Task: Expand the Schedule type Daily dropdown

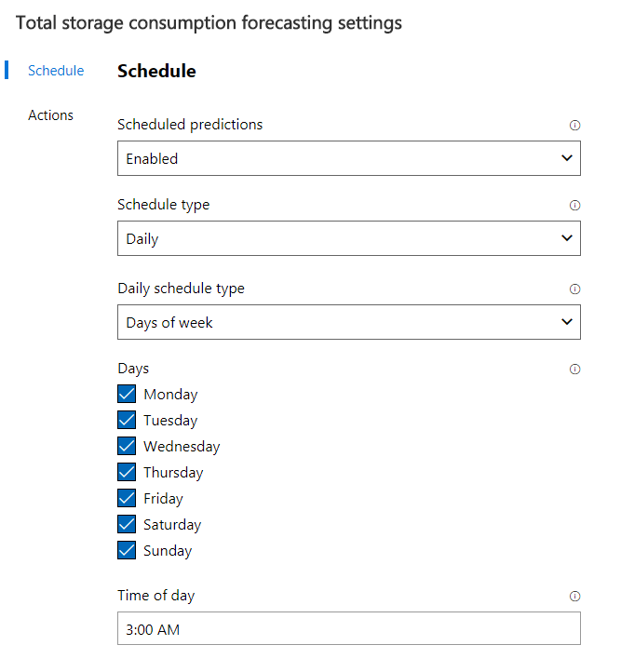Action: pos(348,238)
